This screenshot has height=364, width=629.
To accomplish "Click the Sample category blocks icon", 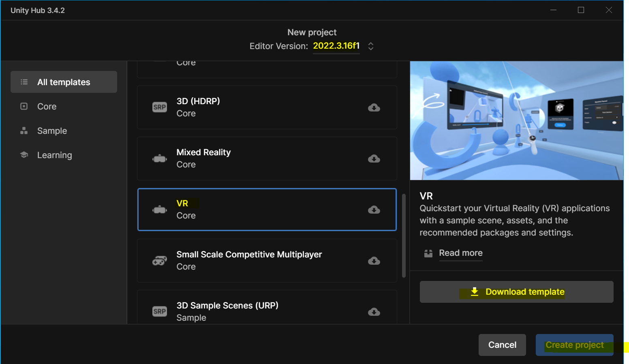I will tap(24, 131).
